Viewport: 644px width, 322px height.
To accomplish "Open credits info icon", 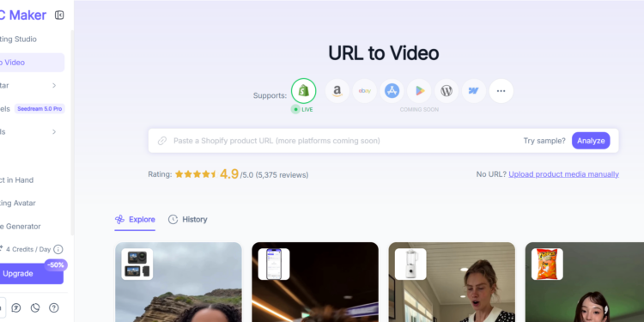I will tap(58, 249).
